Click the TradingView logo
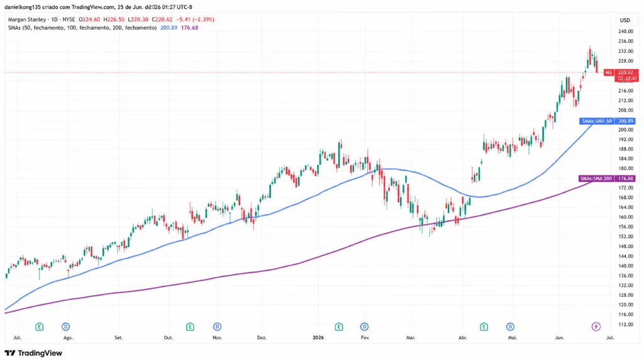 [33, 353]
